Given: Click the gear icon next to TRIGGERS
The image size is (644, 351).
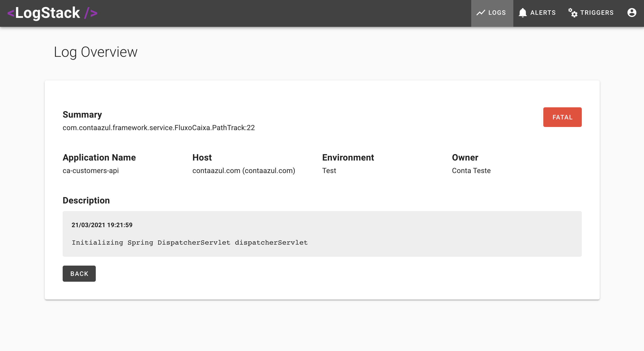Looking at the screenshot, I should (573, 13).
